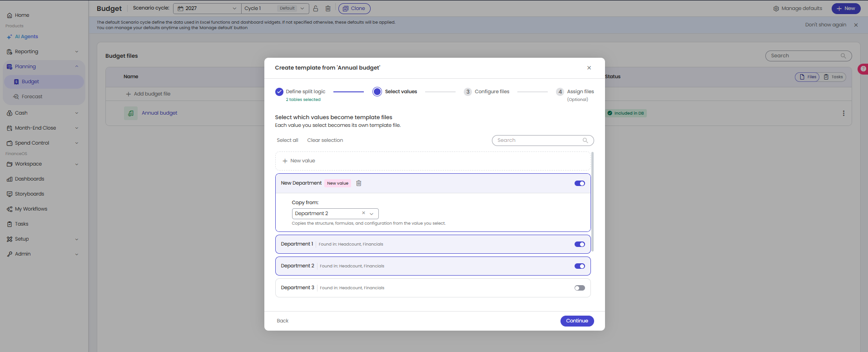The width and height of the screenshot is (868, 352).
Task: Jump to Configure files step
Action: pos(486,92)
